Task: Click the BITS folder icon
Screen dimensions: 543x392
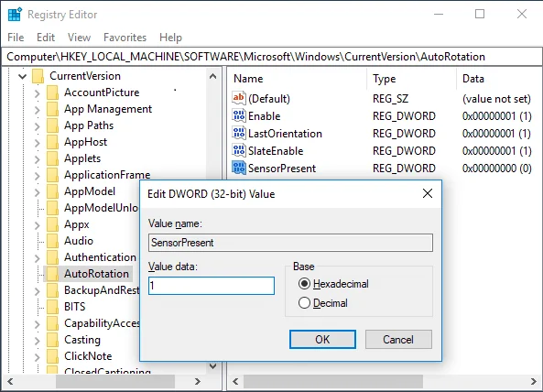Action: (x=52, y=307)
